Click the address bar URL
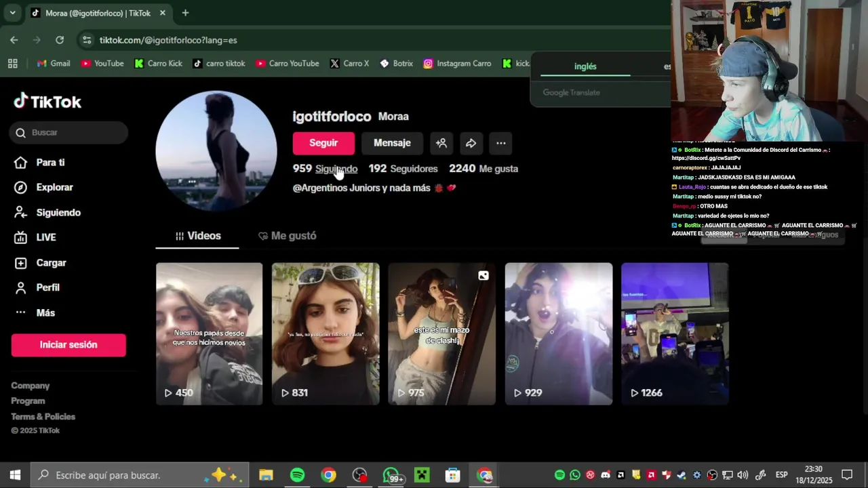 pos(168,40)
